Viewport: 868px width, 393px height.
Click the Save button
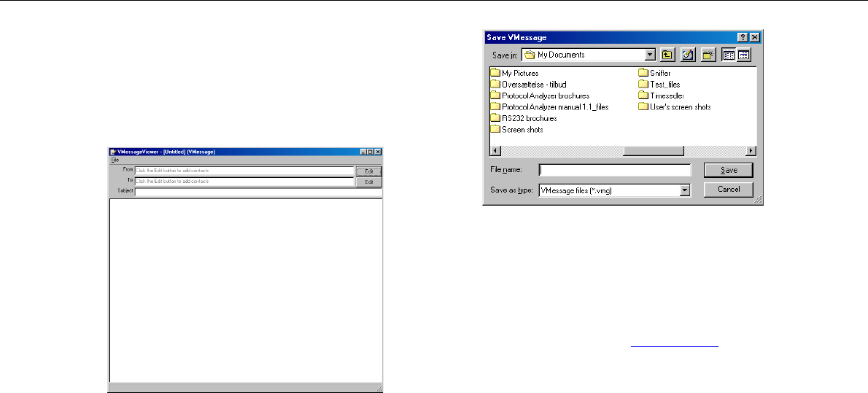729,171
